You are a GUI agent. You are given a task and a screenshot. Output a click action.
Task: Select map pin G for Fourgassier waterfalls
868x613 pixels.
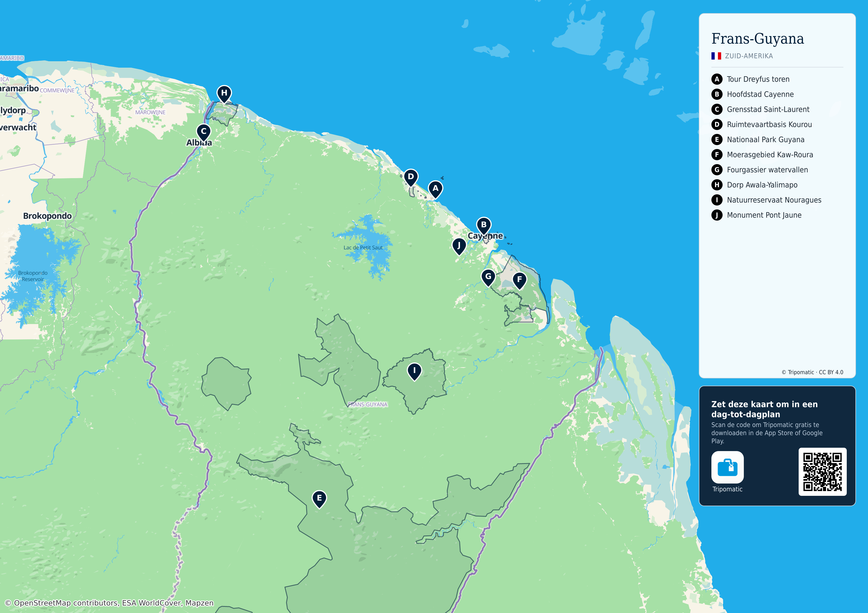click(488, 278)
